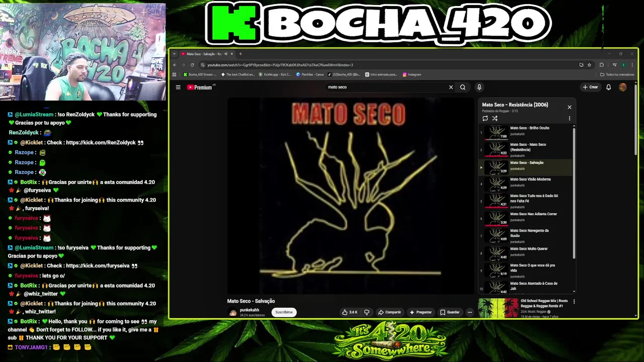Open more actions ellipsis below video

pyautogui.click(x=469, y=312)
